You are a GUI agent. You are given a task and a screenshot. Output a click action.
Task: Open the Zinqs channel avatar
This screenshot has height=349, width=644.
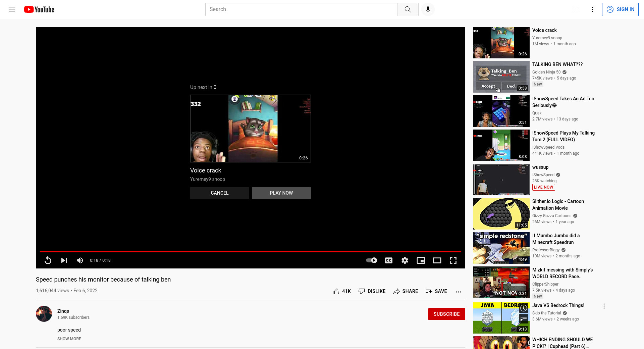pos(44,314)
